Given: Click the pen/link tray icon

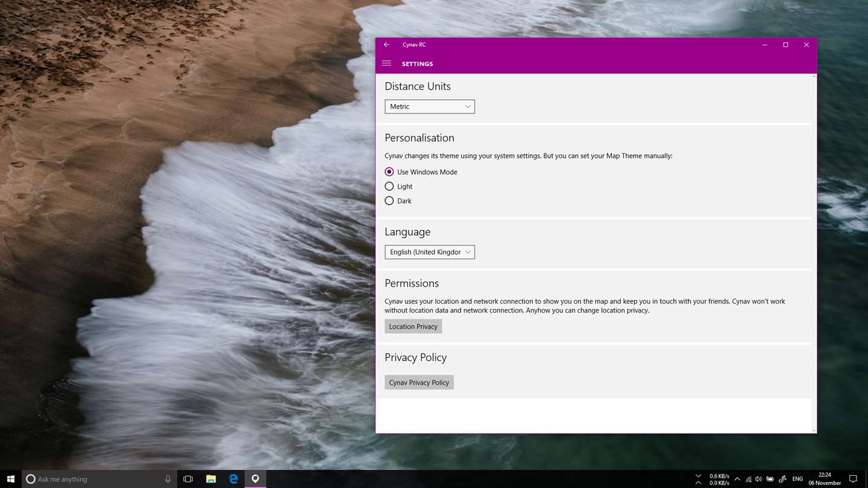Looking at the screenshot, I should pos(782,479).
